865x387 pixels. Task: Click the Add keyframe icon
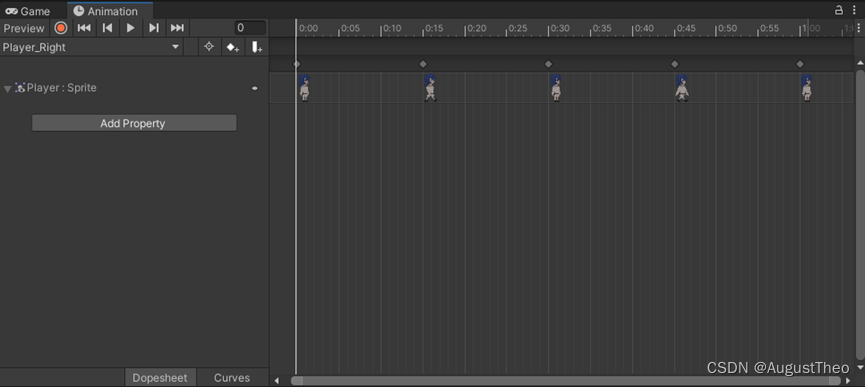click(x=232, y=47)
